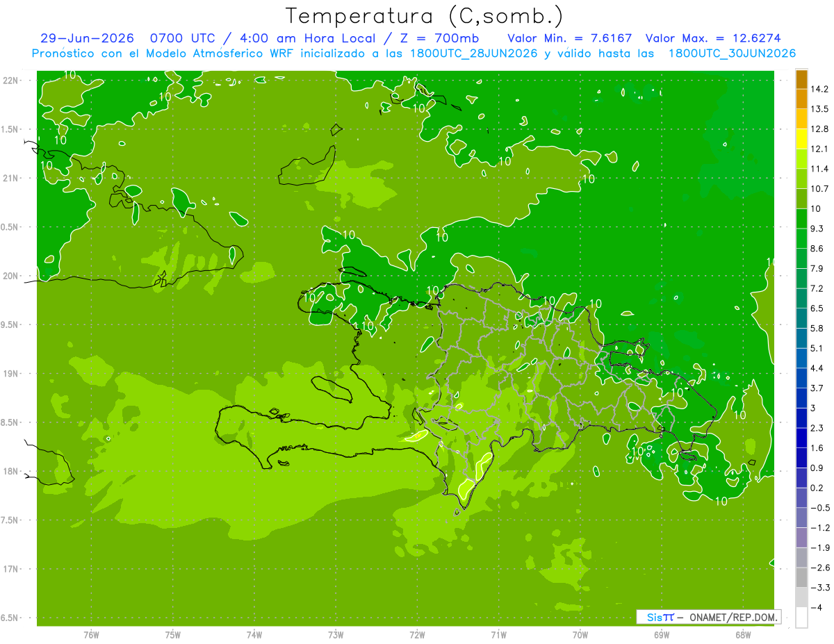Pick the yellow swatch between 12.1 and 12.8
834x644 pixels.
(801, 139)
